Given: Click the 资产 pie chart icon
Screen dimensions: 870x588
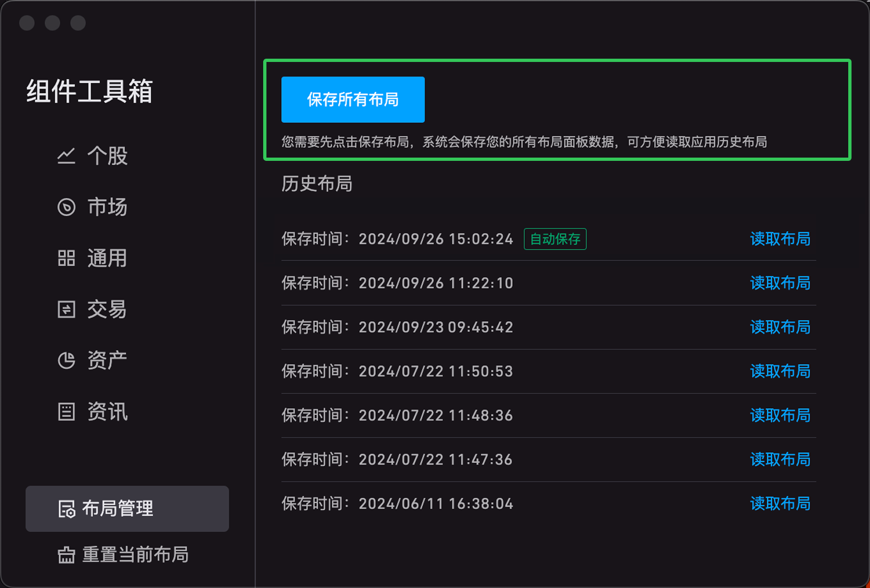Looking at the screenshot, I should pos(66,360).
